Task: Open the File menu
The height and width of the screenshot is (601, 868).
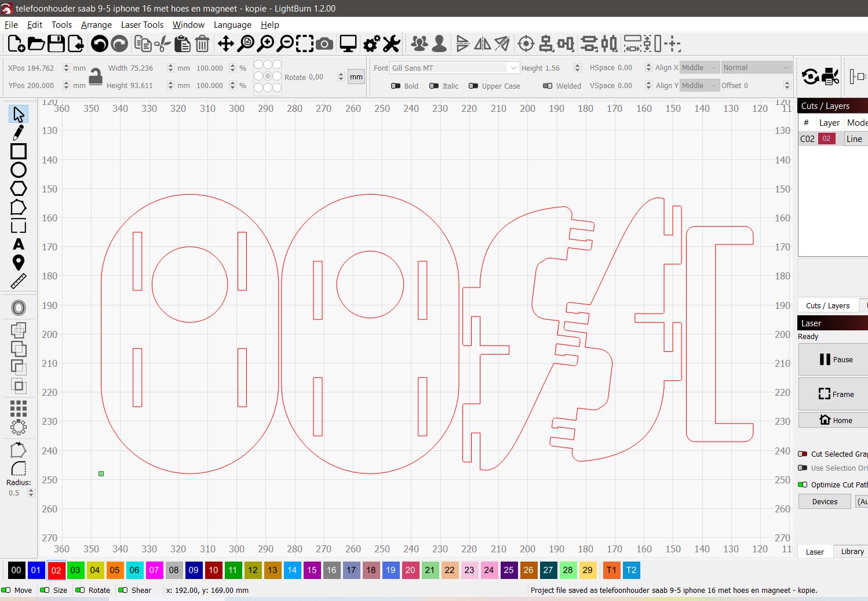Action: point(11,25)
